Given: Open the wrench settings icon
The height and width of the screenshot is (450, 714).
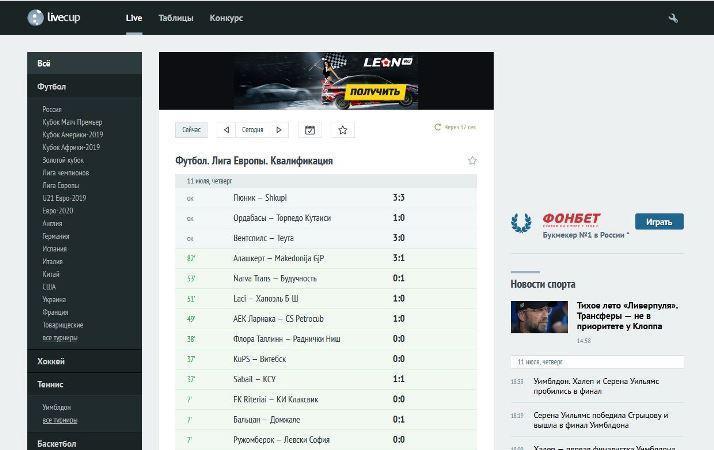Looking at the screenshot, I should [x=674, y=18].
